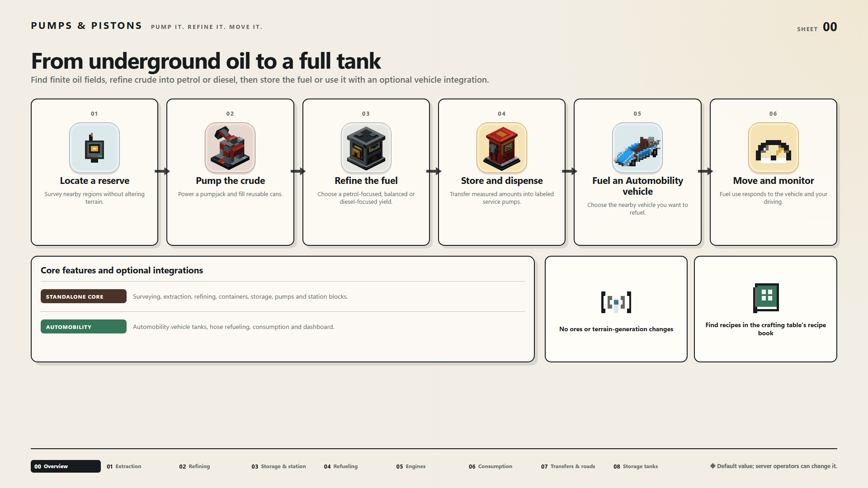Viewport: 868px width, 488px height.
Task: Click From underground oil to a full tank headline
Action: [x=206, y=61]
